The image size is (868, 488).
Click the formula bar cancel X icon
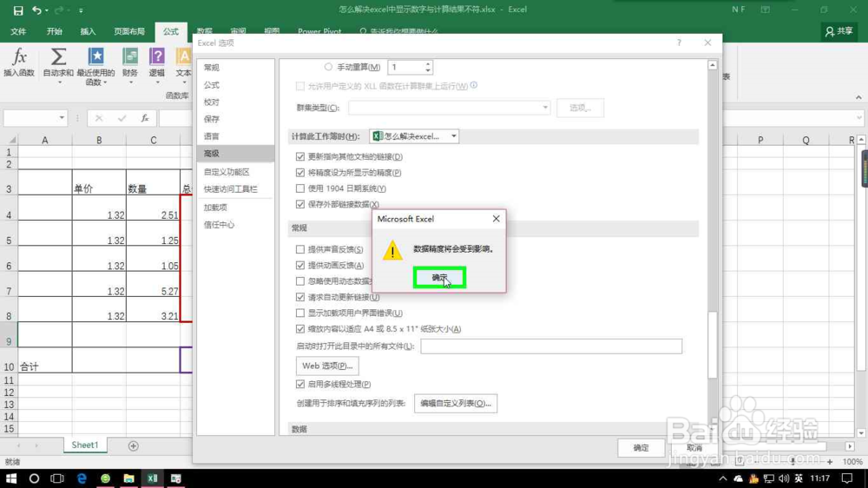click(99, 118)
